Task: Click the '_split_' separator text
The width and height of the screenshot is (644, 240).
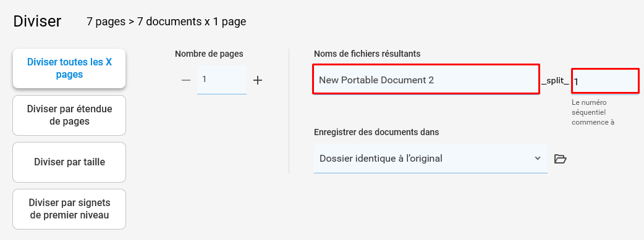Action: click(555, 81)
